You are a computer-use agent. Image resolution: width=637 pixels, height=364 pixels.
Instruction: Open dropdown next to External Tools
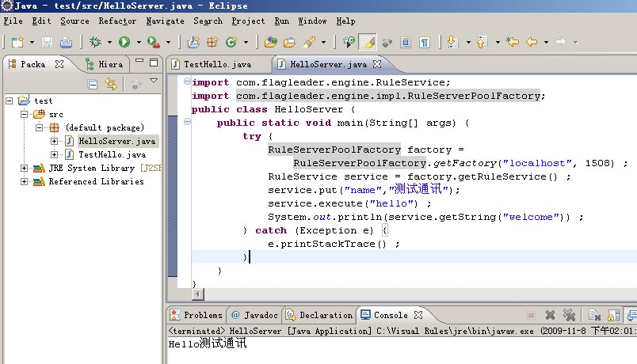pyautogui.click(x=168, y=42)
